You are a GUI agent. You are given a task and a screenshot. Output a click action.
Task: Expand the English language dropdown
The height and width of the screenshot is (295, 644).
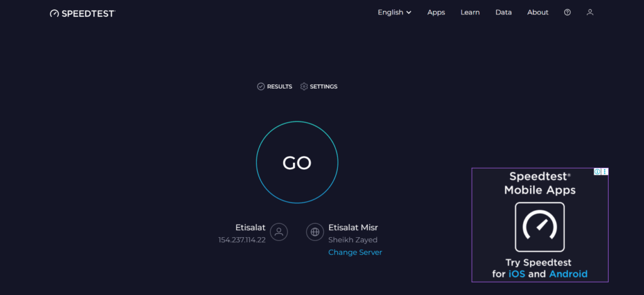[x=394, y=13]
